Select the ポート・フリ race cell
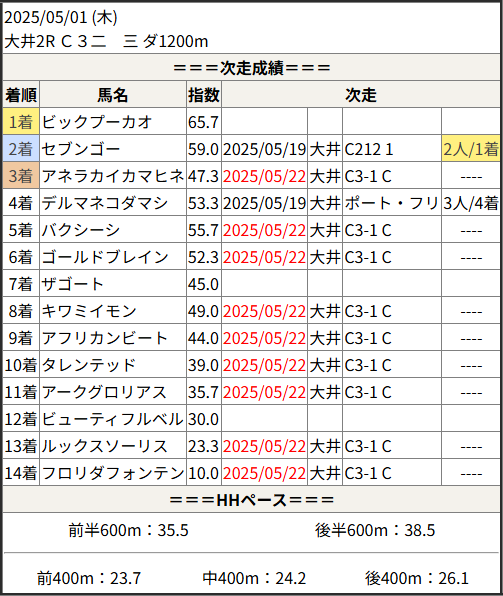Image resolution: width=503 pixels, height=596 pixels. [392, 203]
